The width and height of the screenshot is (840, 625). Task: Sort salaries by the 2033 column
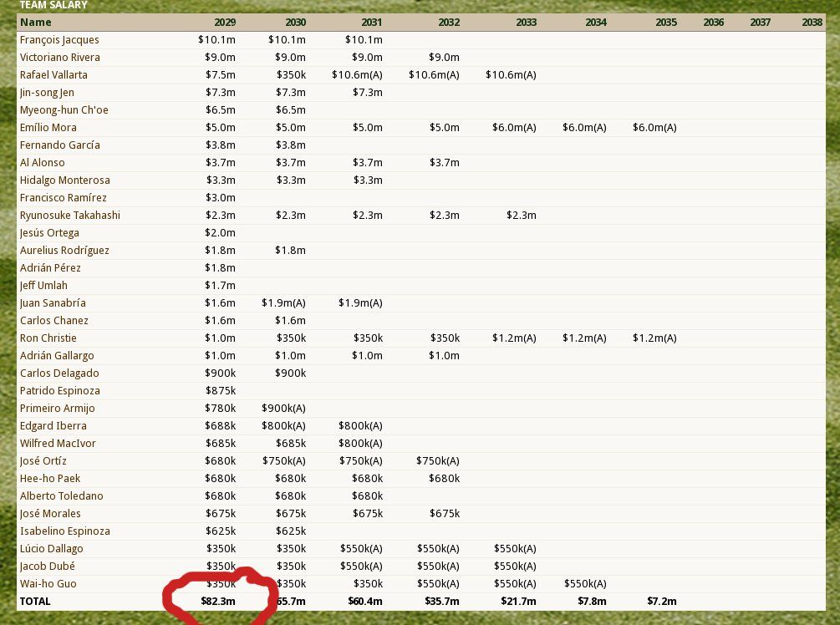point(526,22)
